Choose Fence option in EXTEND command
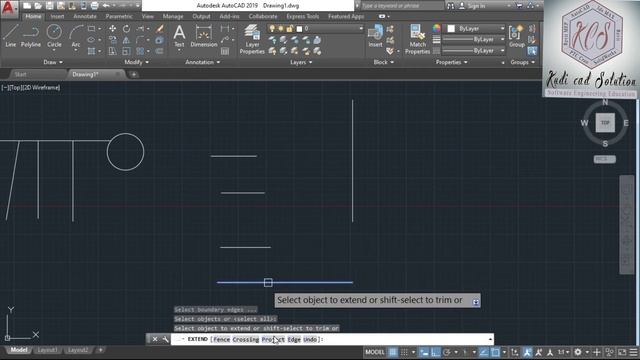Image resolution: width=640 pixels, height=360 pixels. coord(222,339)
